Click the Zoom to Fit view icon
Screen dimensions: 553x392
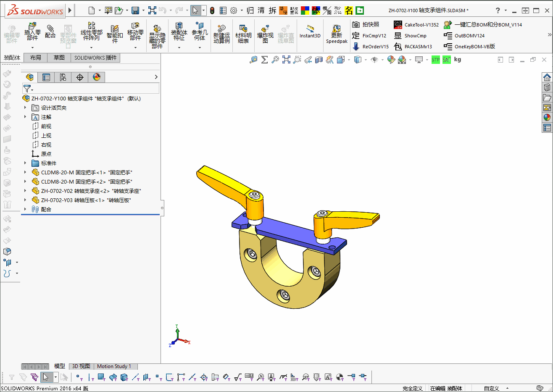click(286, 60)
